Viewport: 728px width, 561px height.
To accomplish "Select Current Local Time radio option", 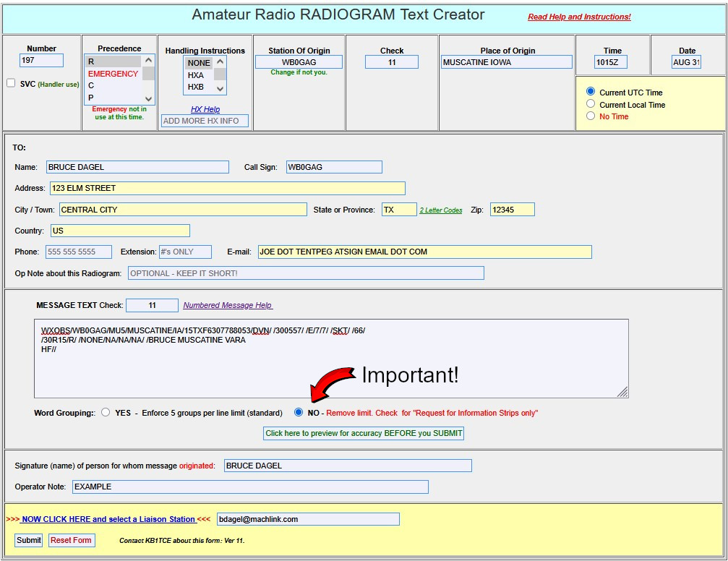I will pos(591,104).
